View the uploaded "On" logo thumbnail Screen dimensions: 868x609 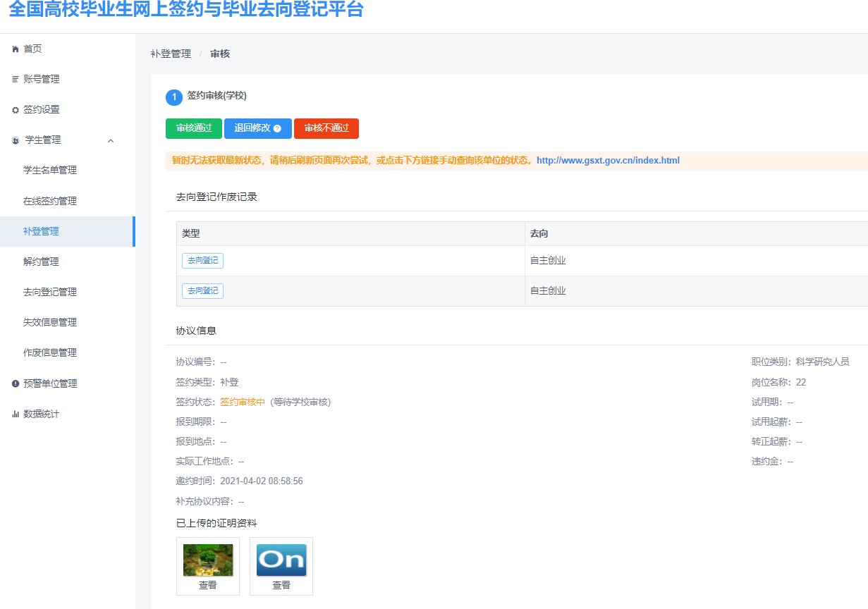pos(281,560)
